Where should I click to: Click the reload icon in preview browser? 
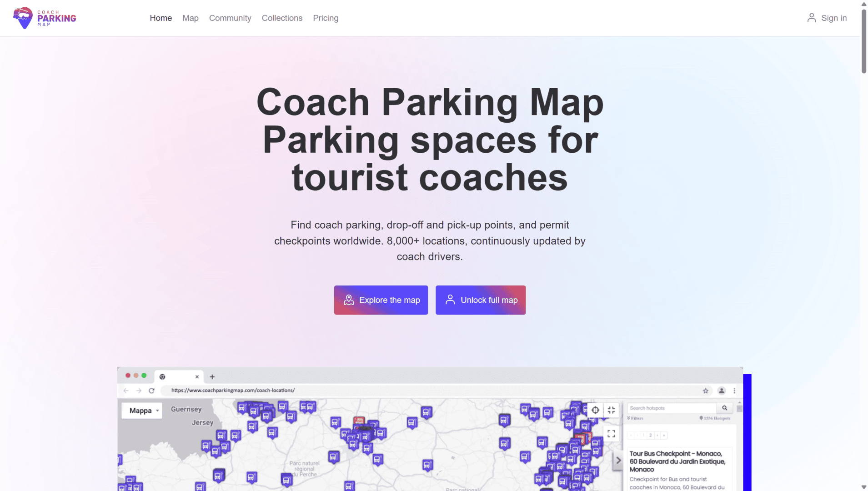[151, 391]
